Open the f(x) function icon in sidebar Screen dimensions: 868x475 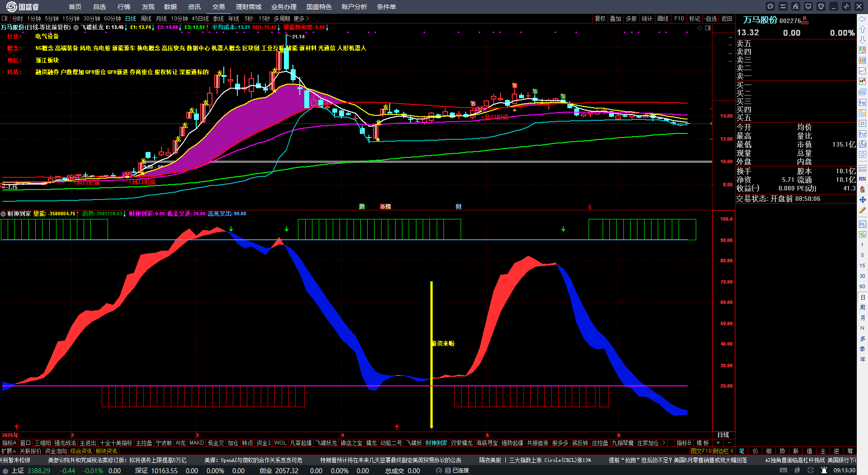[x=863, y=144]
